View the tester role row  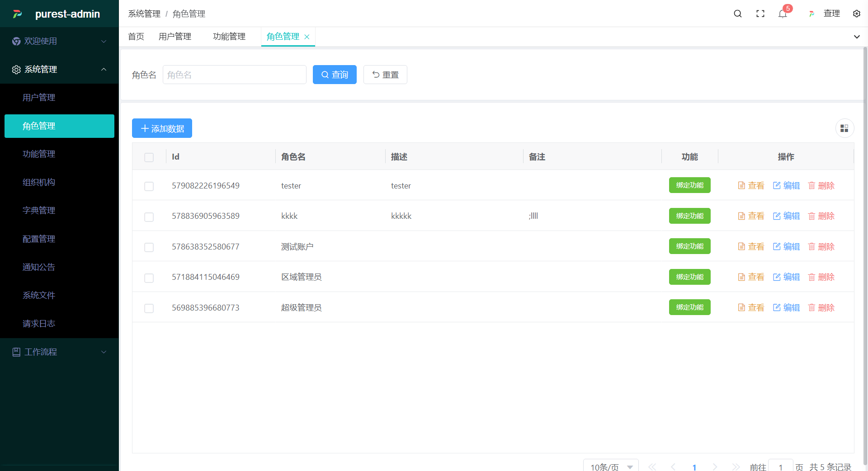(751, 185)
